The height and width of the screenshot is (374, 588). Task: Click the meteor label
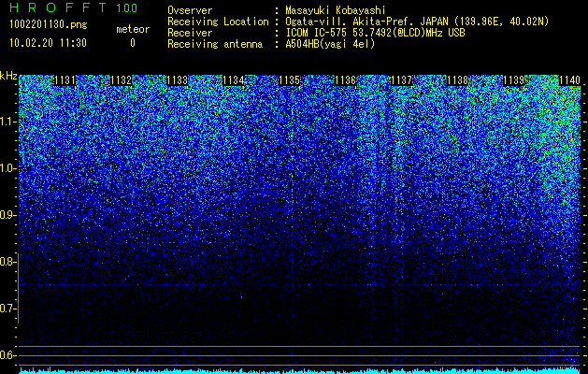coord(133,29)
